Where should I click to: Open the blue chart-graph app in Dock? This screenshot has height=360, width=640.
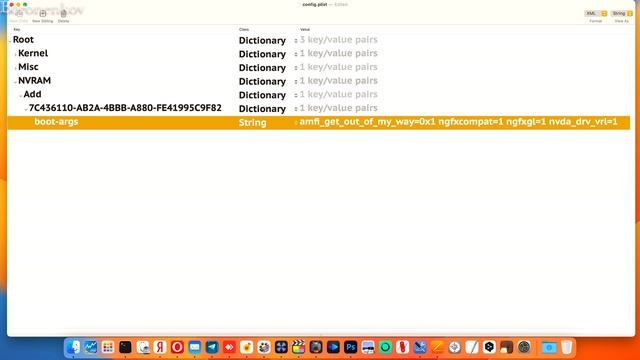(x=90, y=347)
